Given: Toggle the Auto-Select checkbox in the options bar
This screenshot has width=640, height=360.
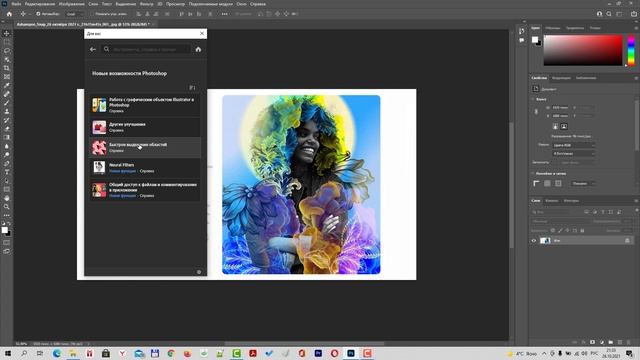Looking at the screenshot, I should (x=38, y=14).
